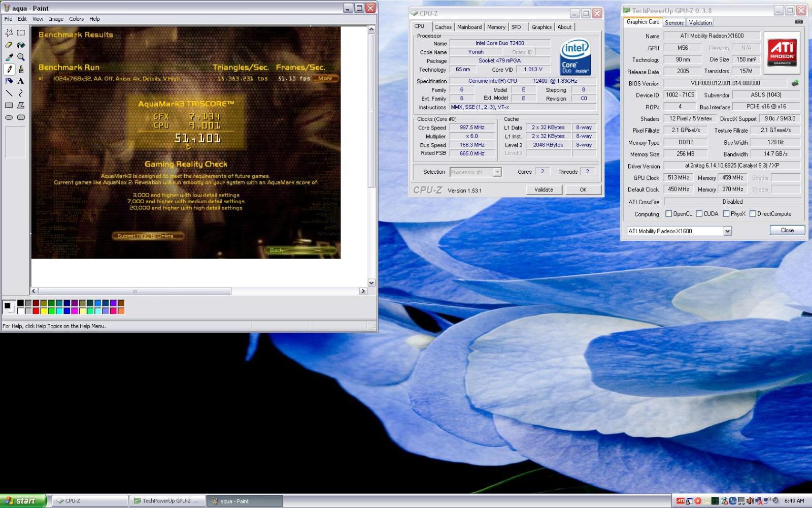Toggle the DirectCompute checkbox in GPU-Z
This screenshot has height=508, width=812.
753,214
